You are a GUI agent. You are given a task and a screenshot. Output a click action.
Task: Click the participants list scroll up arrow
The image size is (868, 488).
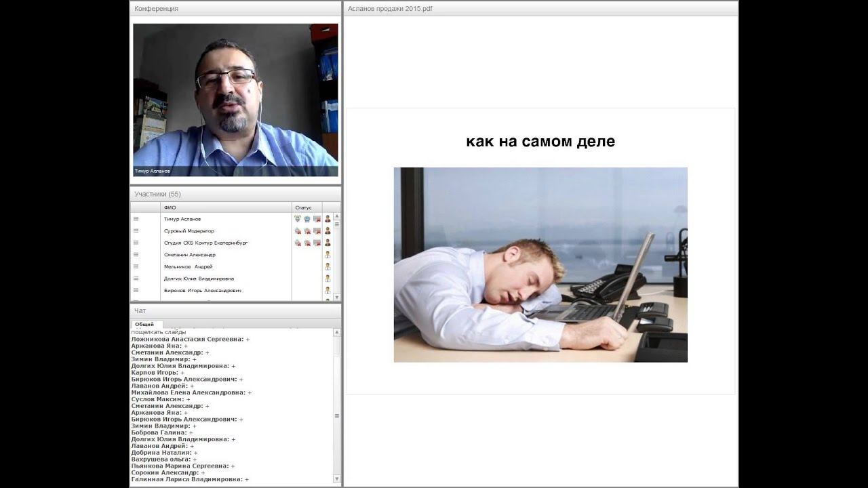[x=337, y=216]
